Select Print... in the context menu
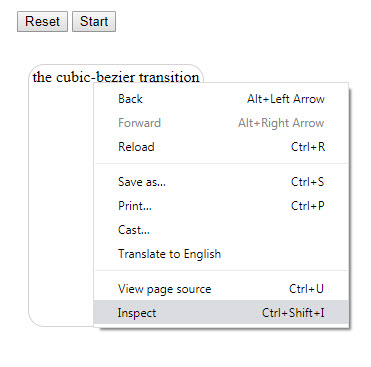Viewport: 371px width, 367px height. pyautogui.click(x=221, y=206)
